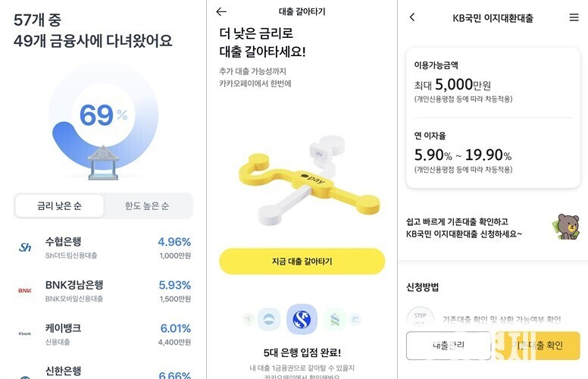The height and width of the screenshot is (379, 588).
Task: Click the Sh 수협은행 logo
Action: tap(25, 247)
